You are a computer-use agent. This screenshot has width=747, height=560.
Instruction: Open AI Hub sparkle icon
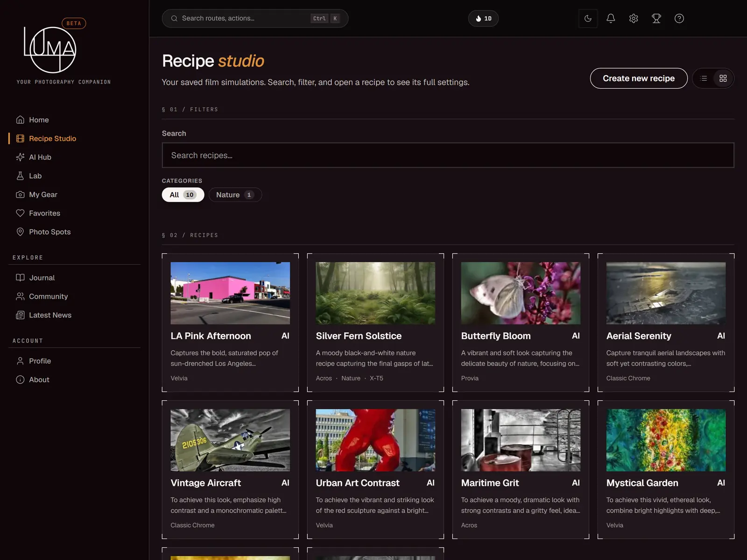tap(20, 157)
